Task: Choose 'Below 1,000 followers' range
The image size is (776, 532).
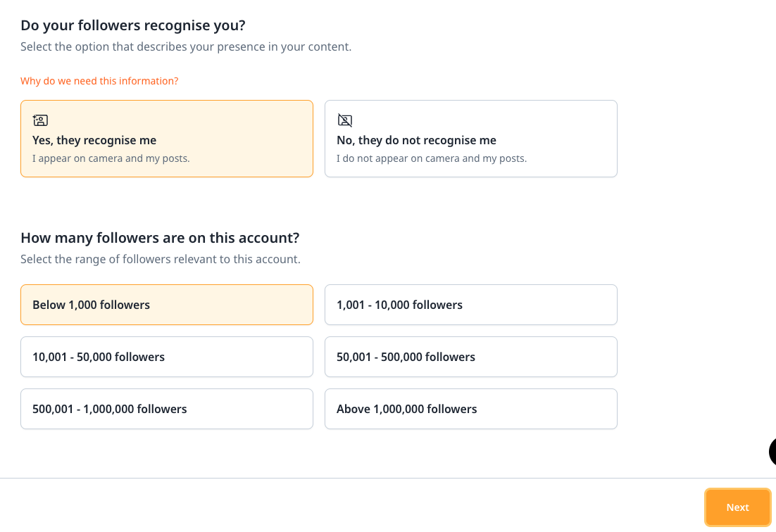Action: coord(167,305)
